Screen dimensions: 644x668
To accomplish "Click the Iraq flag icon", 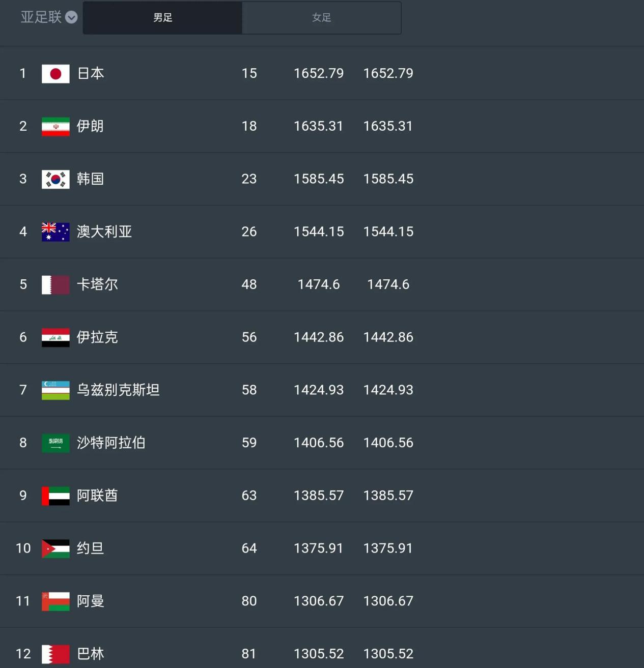I will [x=55, y=337].
